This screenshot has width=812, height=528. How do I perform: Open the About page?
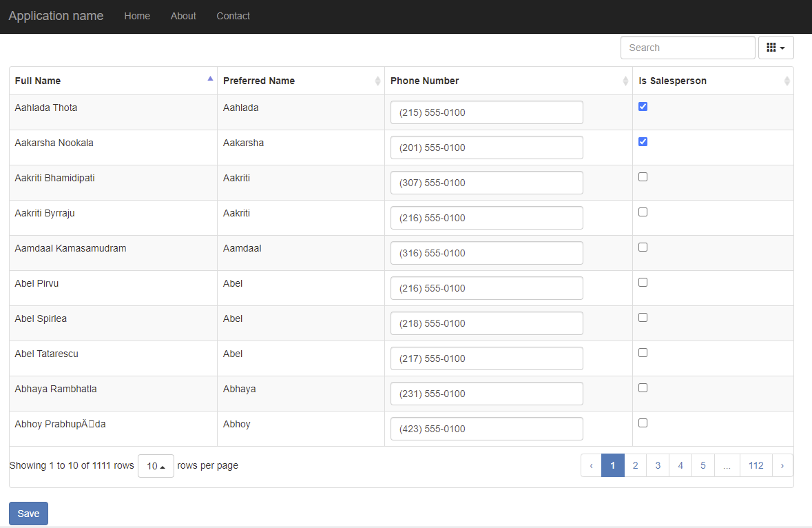[x=183, y=16]
